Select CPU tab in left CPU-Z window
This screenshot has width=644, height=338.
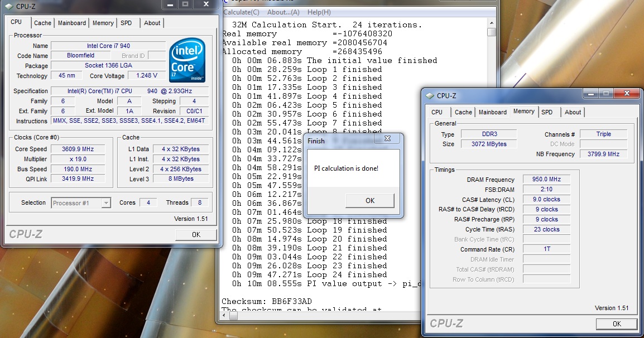16,22
